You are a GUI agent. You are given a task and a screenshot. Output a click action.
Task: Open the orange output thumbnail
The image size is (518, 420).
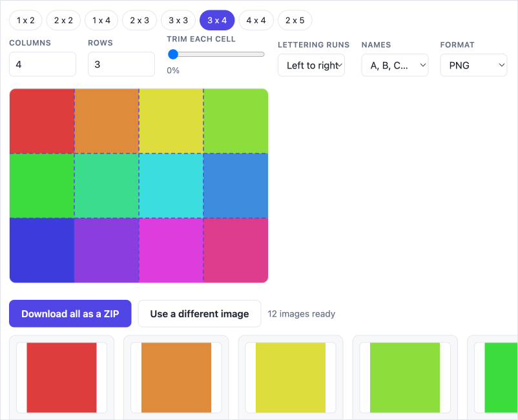click(176, 377)
